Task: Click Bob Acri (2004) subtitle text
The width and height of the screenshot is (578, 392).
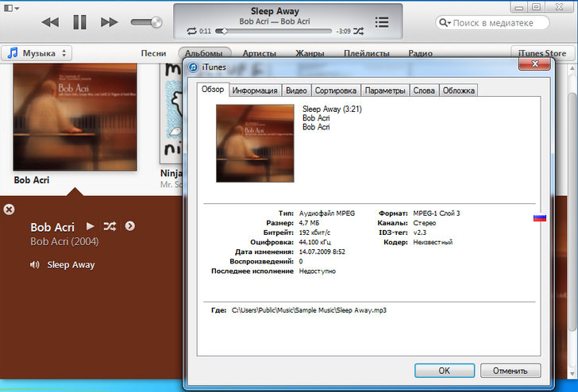Action: pyautogui.click(x=64, y=242)
